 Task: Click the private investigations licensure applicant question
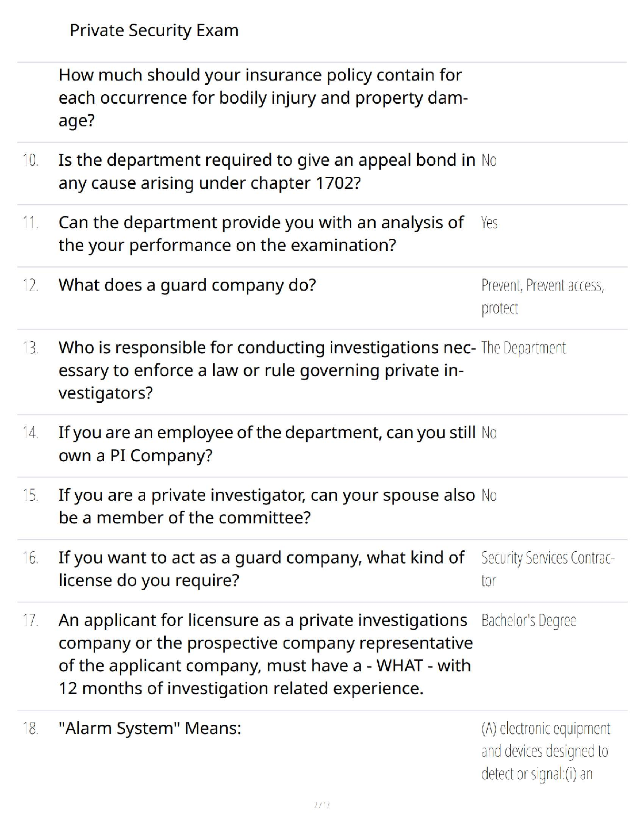pyautogui.click(x=265, y=654)
